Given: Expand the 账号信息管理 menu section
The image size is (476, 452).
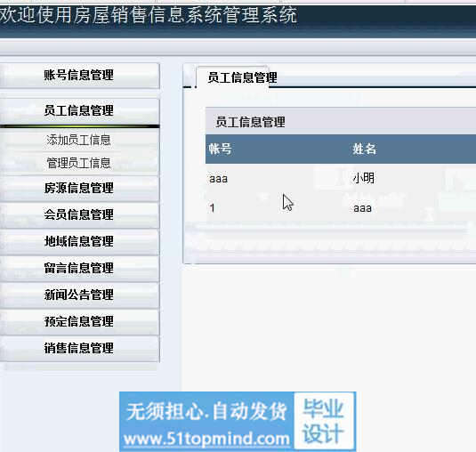Looking at the screenshot, I should (79, 76).
